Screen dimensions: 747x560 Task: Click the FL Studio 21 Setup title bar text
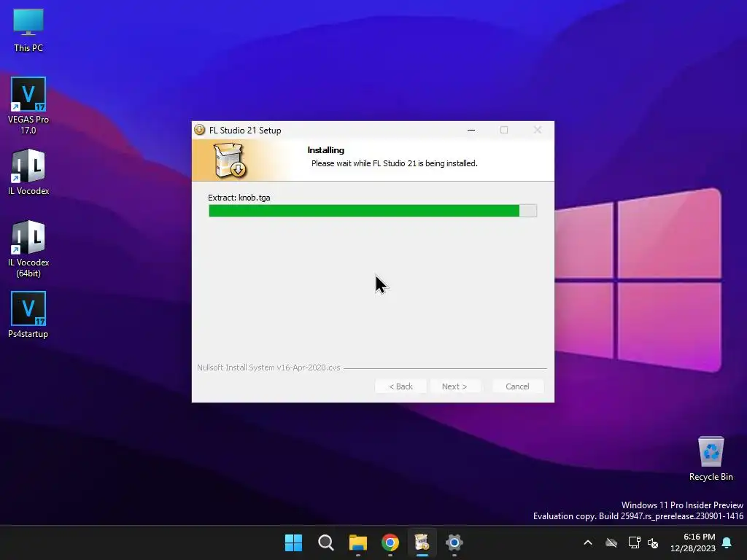(x=245, y=131)
